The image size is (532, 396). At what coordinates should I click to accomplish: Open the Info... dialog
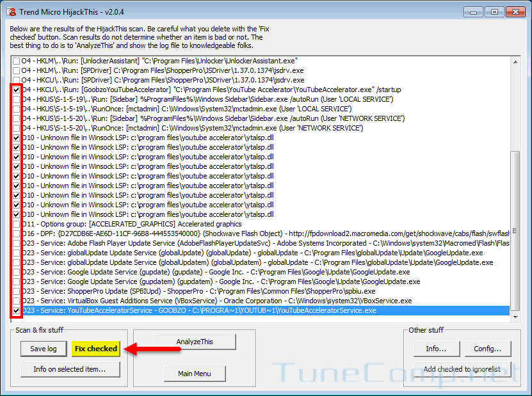[x=437, y=349]
